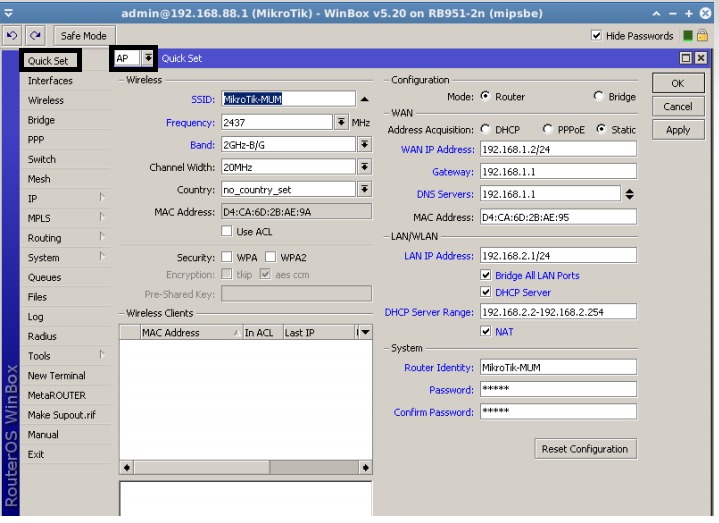Image resolution: width=719 pixels, height=523 pixels.
Task: Click the Undo arrow icon
Action: click(x=12, y=36)
